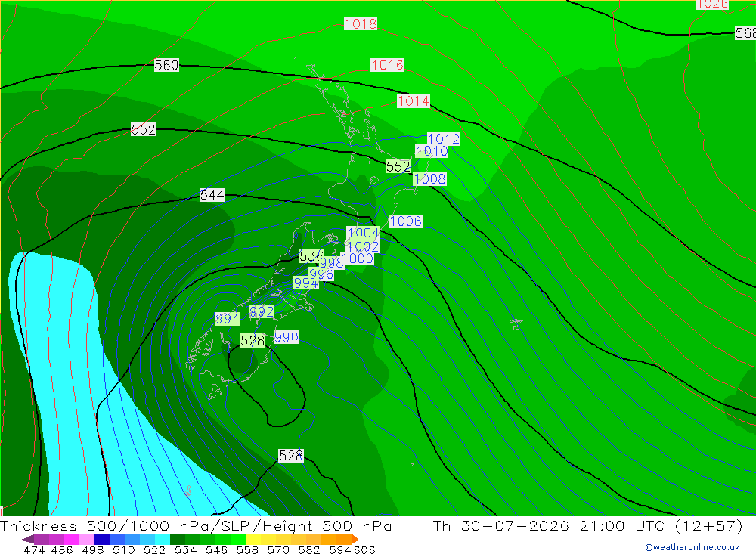Viewport: 756px width, 554px height.
Task: Click the blue 1004 pressure label
Action: pos(364,233)
